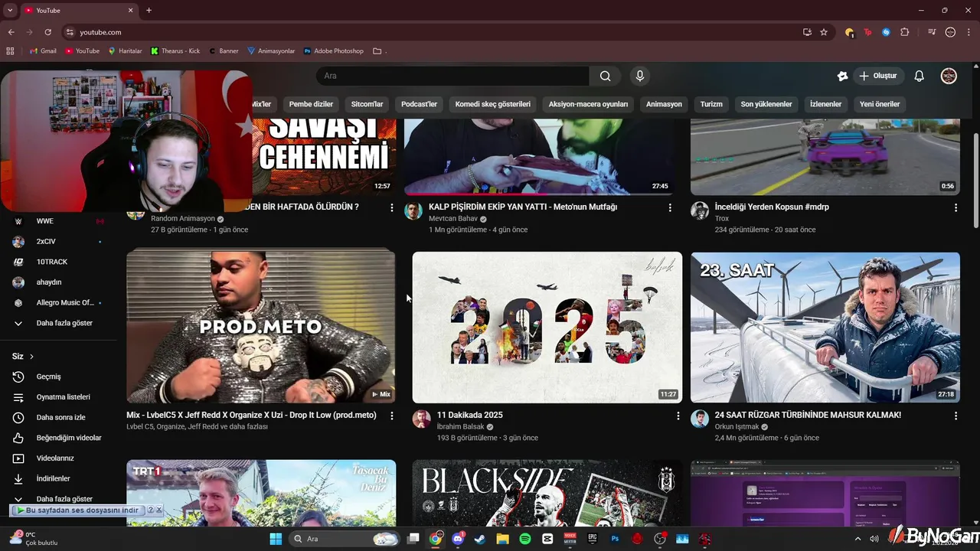Open more options for İnceldiği Yerden Kopsun video
The width and height of the screenshot is (980, 551).
coord(955,207)
